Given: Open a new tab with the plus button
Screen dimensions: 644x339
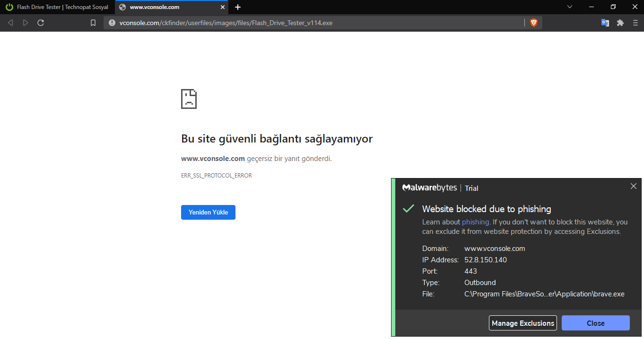Looking at the screenshot, I should [x=238, y=7].
